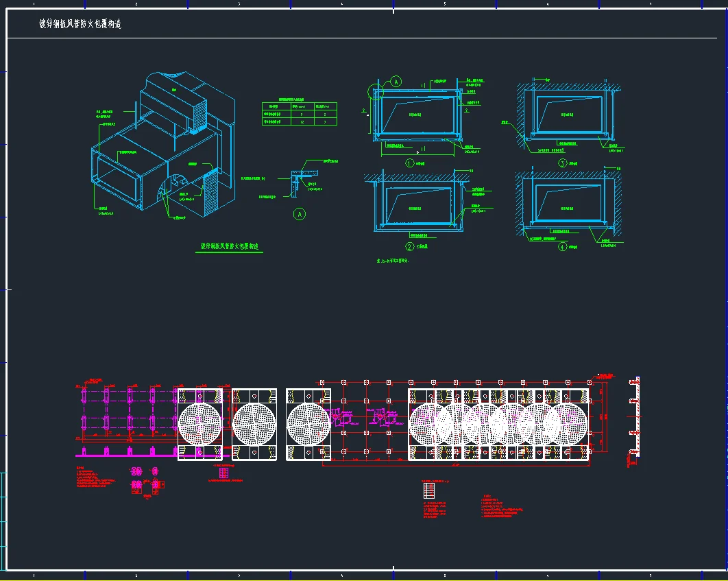Viewport: 728px width, 581px height.
Task: Select the small red table below first grille
Action: [x=223, y=473]
